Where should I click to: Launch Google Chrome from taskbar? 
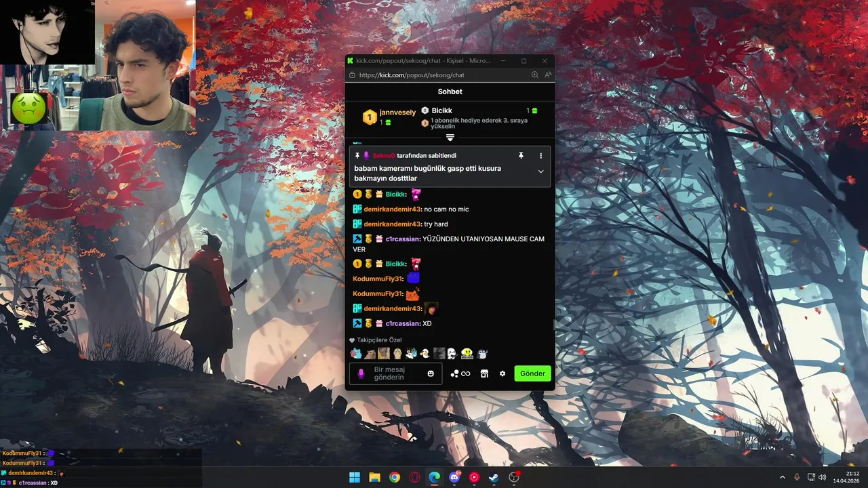point(395,477)
